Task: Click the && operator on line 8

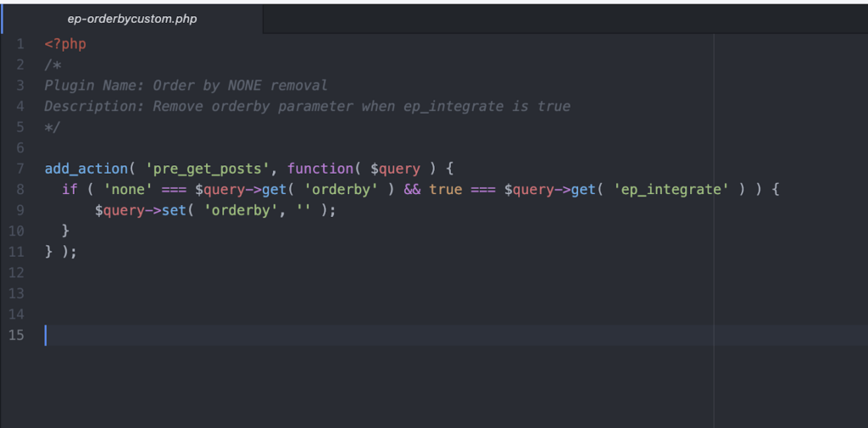Action: (413, 190)
